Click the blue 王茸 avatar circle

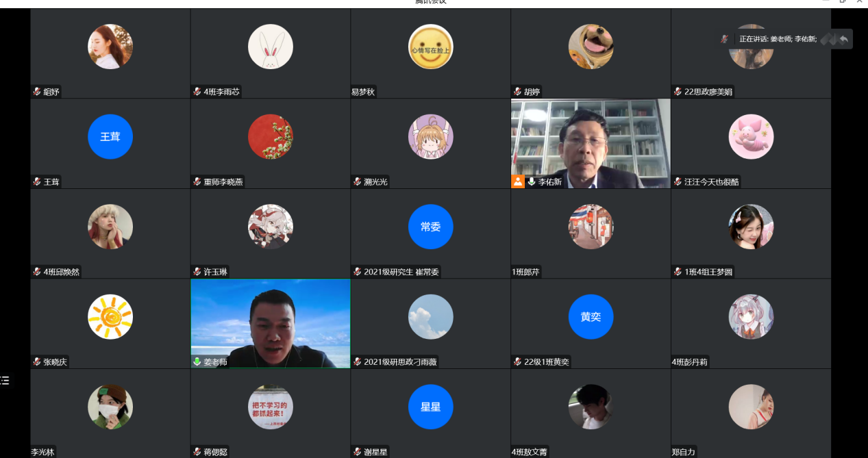click(x=110, y=136)
